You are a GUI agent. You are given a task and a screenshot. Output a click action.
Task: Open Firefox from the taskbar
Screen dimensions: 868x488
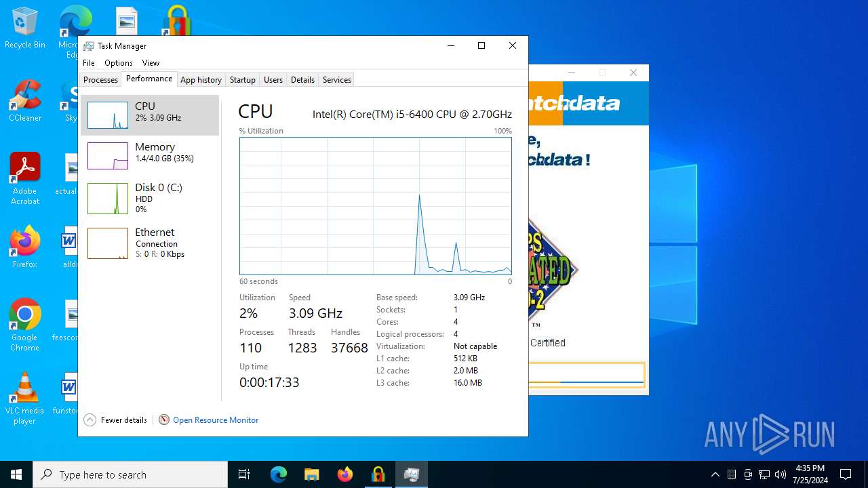pyautogui.click(x=344, y=474)
